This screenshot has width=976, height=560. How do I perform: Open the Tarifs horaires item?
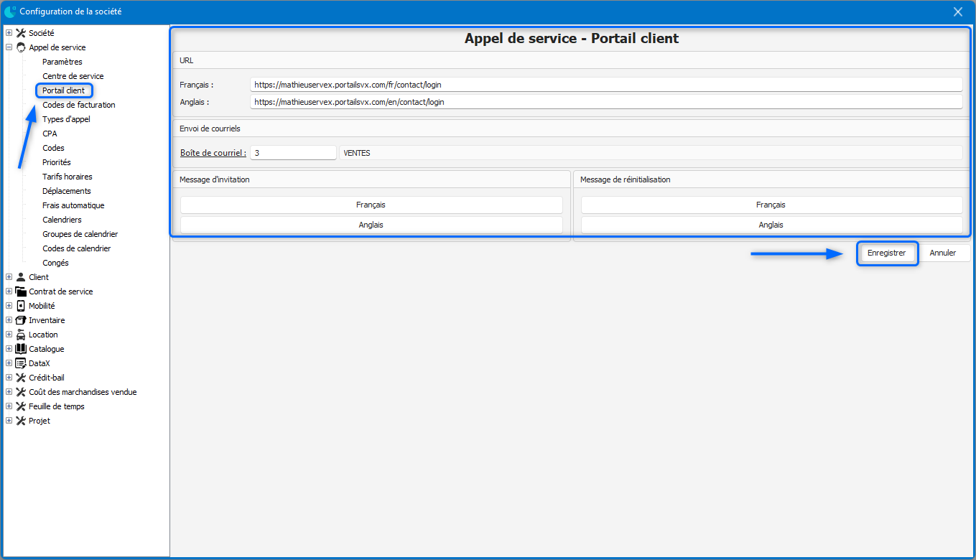tap(67, 177)
